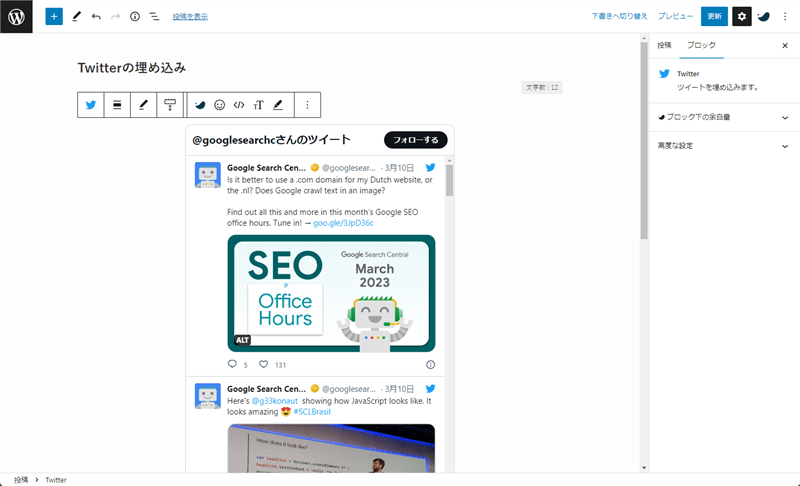Click the WordPress logo icon
The image size is (800, 486).
click(x=16, y=16)
